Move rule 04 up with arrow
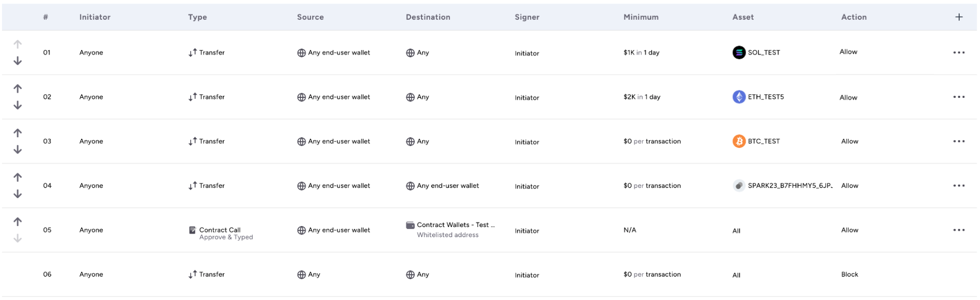This screenshot has height=300, width=980. click(x=18, y=177)
